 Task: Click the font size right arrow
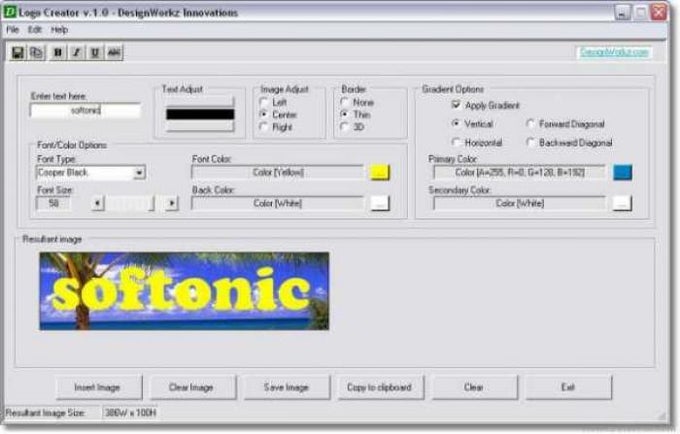point(172,203)
